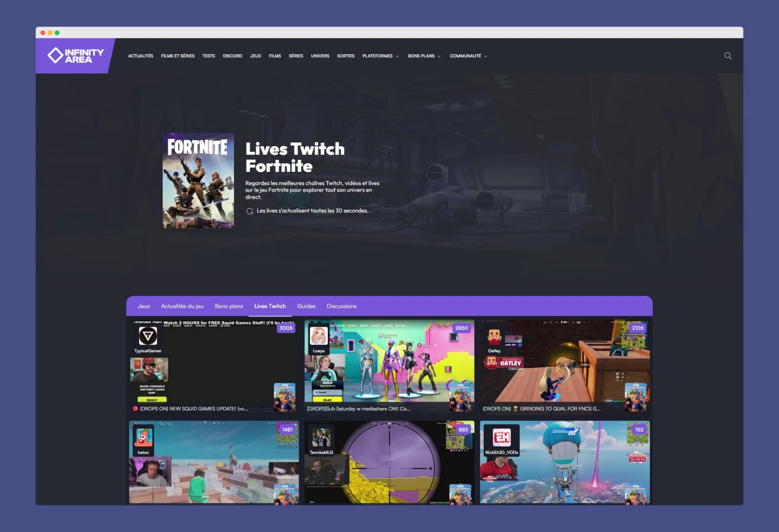Click katoo's channel avatar

(143, 438)
